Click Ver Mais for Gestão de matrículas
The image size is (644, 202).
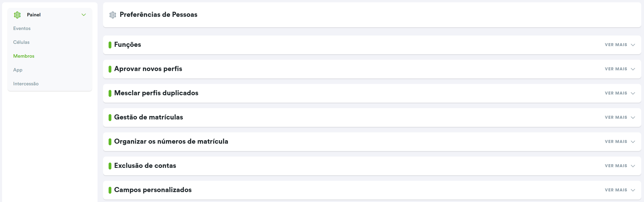click(616, 118)
